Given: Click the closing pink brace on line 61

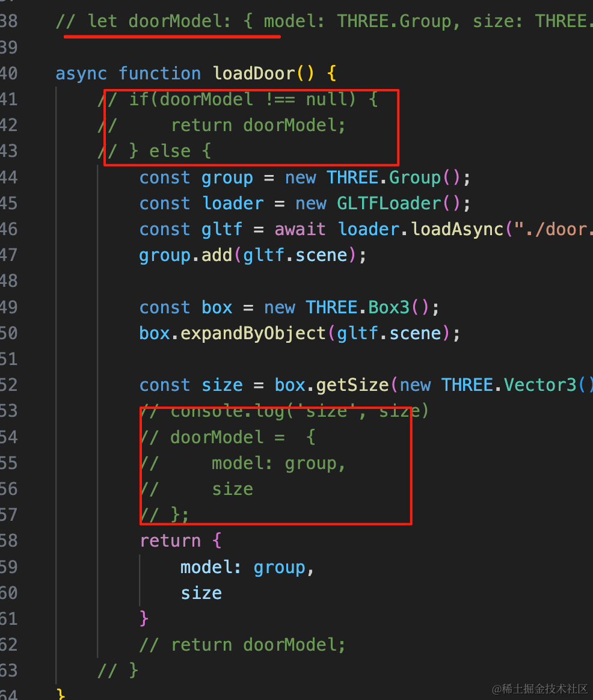Looking at the screenshot, I should click(x=144, y=619).
